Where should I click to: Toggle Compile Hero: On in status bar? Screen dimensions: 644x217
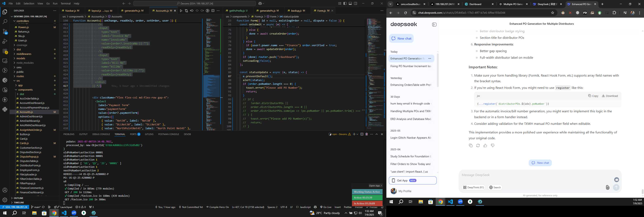tap(218, 207)
